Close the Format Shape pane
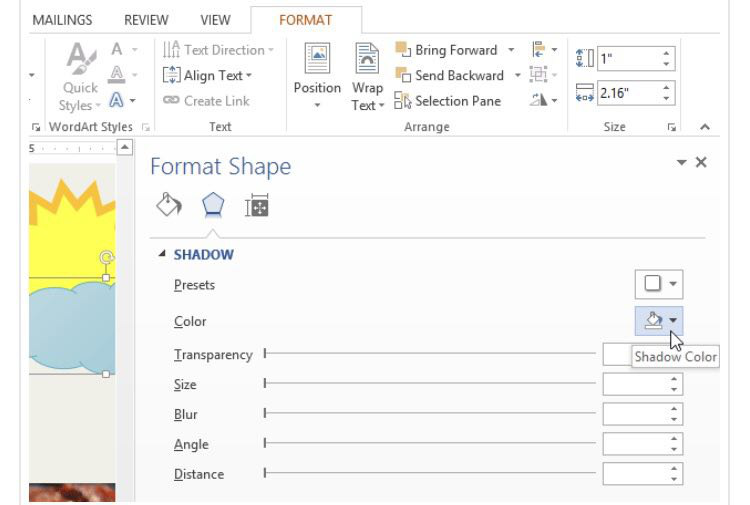The width and height of the screenshot is (750, 505). 701,162
